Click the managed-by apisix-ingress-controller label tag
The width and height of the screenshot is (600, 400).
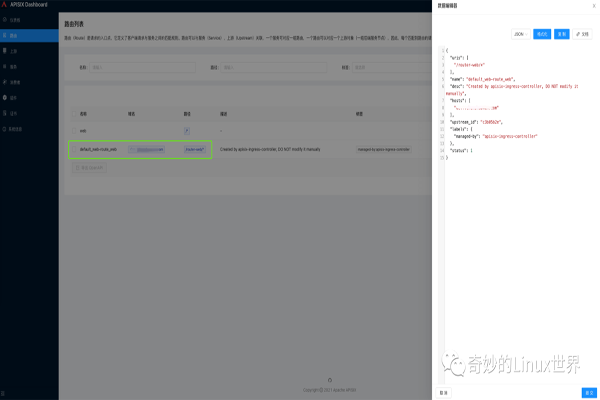[x=384, y=149]
